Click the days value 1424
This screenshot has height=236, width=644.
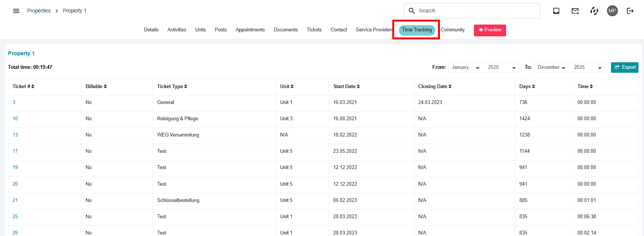point(525,119)
